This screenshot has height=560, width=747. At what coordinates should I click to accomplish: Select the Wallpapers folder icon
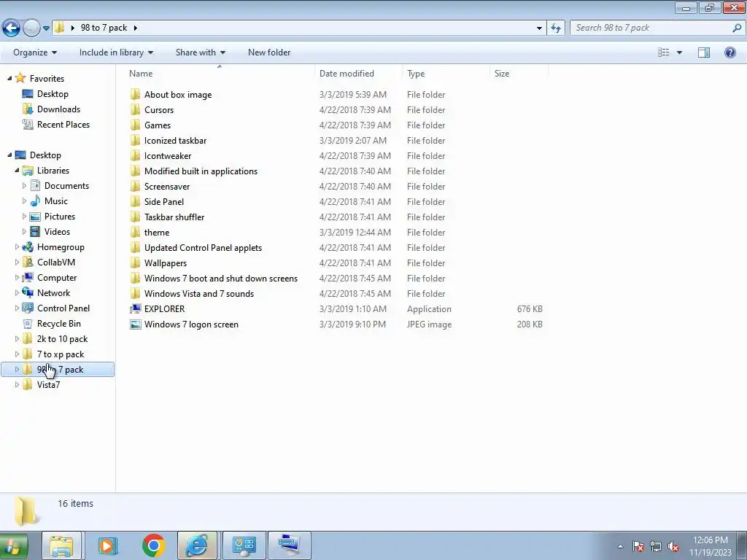[135, 262]
